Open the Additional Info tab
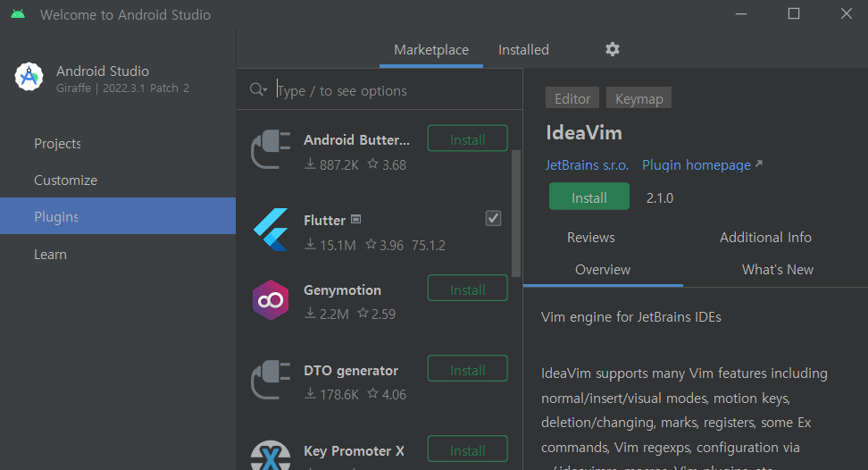This screenshot has width=868, height=470. 765,238
